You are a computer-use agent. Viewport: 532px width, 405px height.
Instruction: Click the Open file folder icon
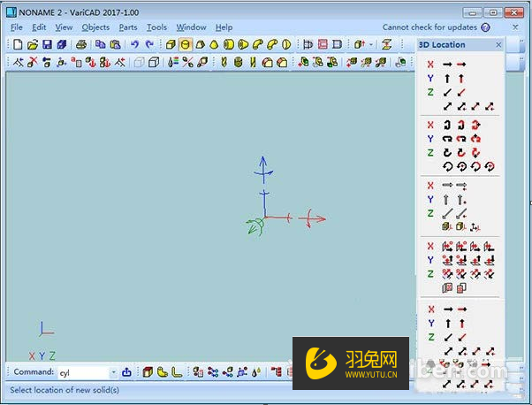(x=32, y=44)
